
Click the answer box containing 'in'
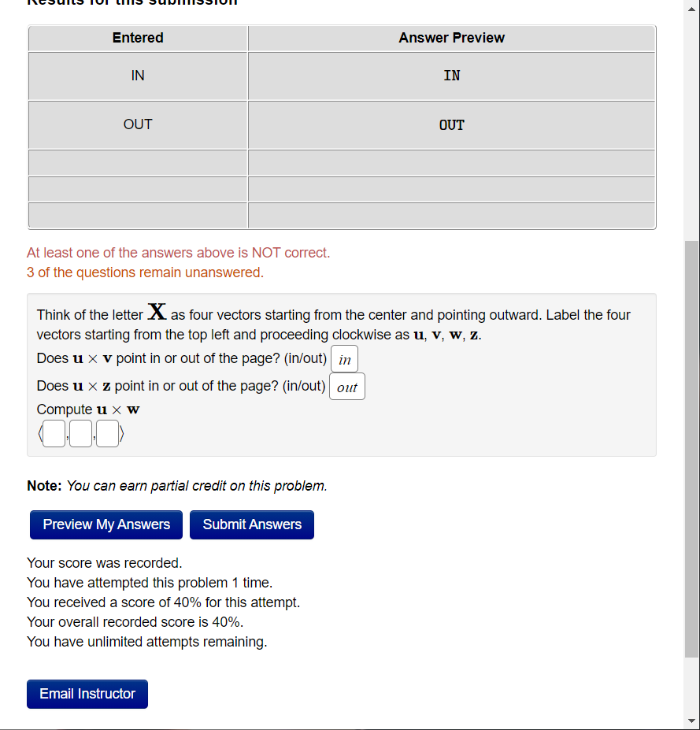[344, 358]
